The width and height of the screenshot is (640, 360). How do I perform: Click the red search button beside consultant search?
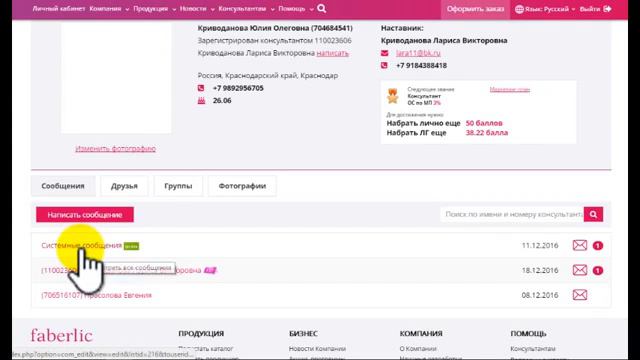[x=593, y=214]
